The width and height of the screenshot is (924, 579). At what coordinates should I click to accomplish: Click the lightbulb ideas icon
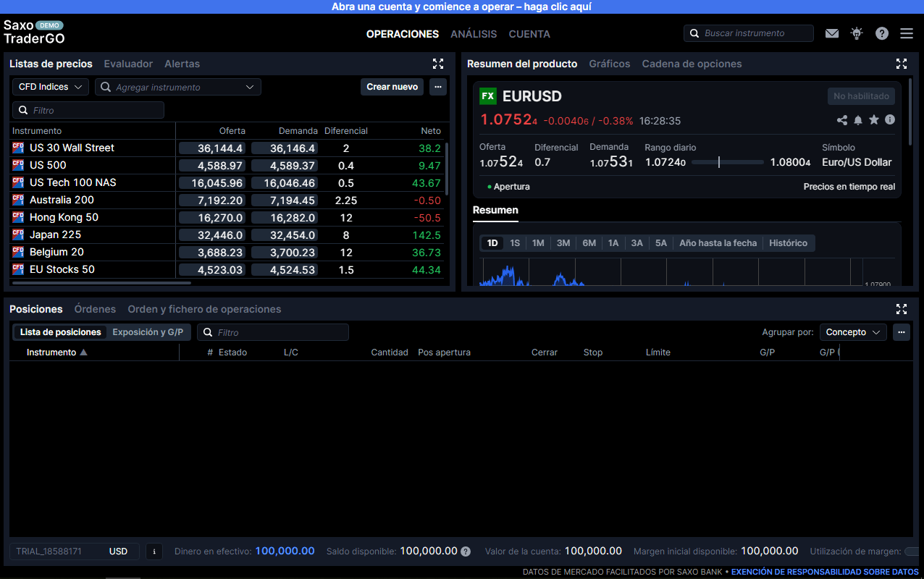857,33
